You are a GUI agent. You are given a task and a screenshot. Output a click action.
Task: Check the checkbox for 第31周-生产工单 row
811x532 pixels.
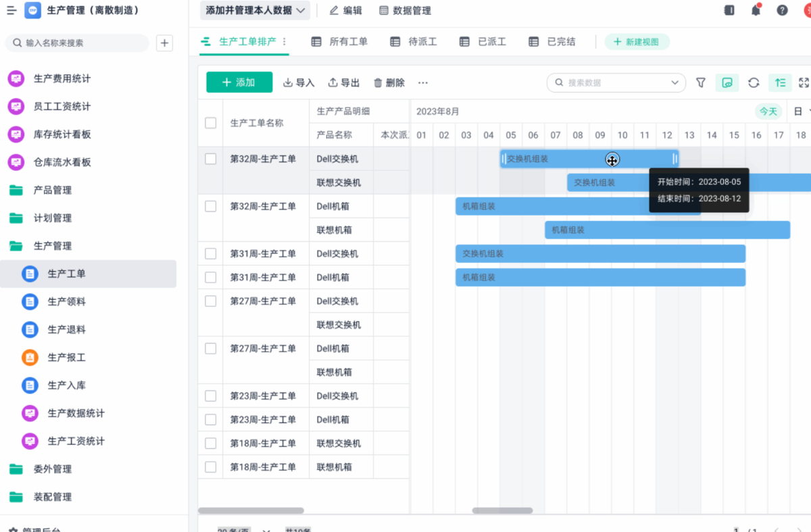(x=211, y=253)
